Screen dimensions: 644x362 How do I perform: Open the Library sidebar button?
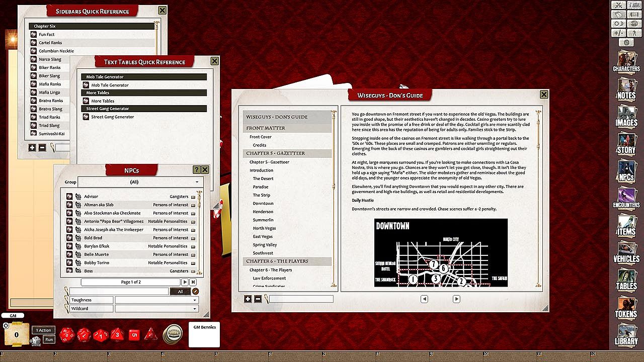(626, 336)
